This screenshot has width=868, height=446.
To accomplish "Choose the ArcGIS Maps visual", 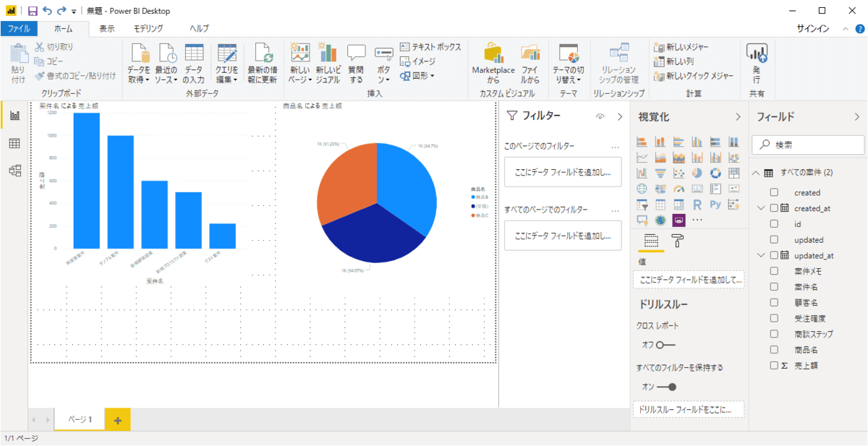I will tap(660, 220).
